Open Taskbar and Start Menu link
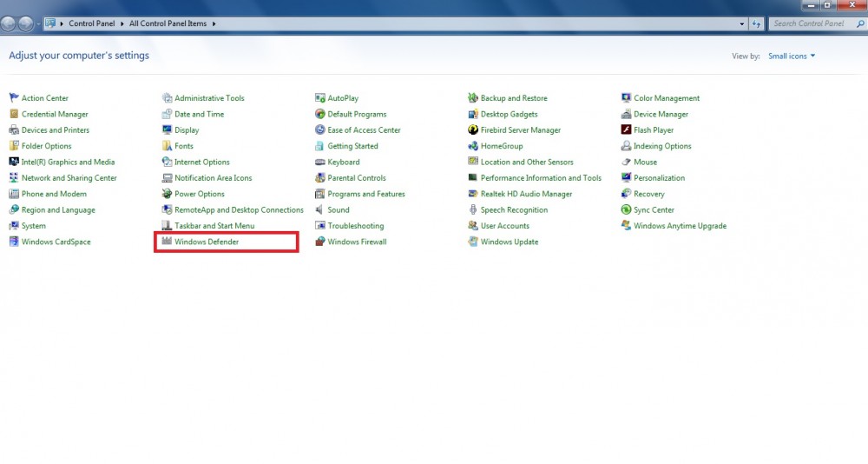Screen dimensions: 868x464 [214, 226]
